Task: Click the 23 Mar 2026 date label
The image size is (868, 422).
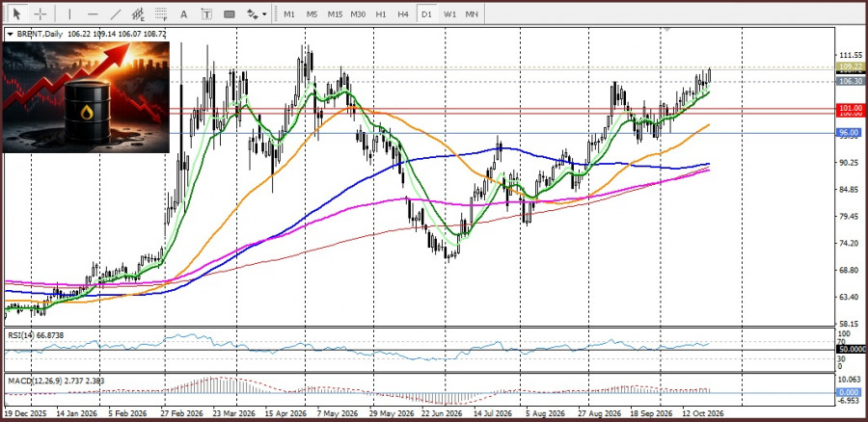Action: (234, 413)
